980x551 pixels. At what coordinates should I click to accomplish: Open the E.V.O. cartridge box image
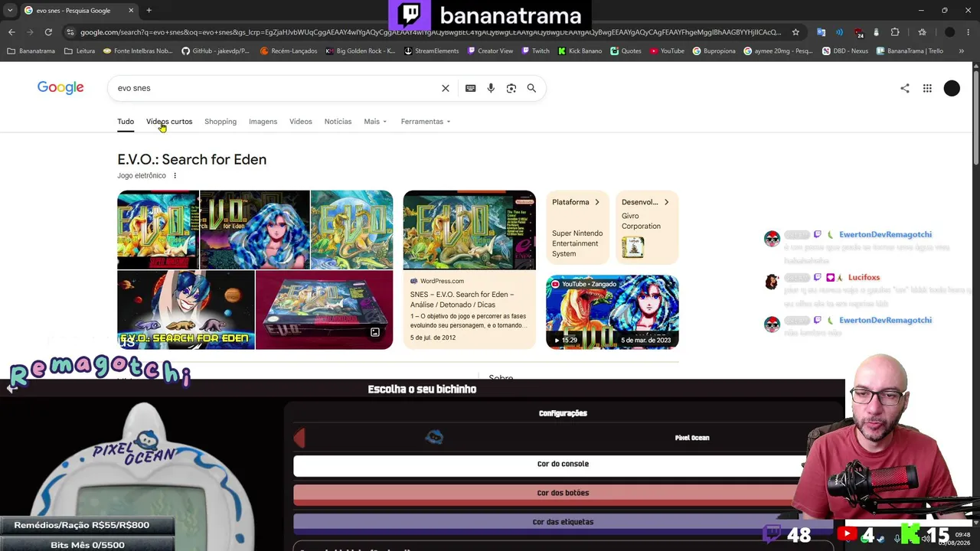pyautogui.click(x=324, y=310)
